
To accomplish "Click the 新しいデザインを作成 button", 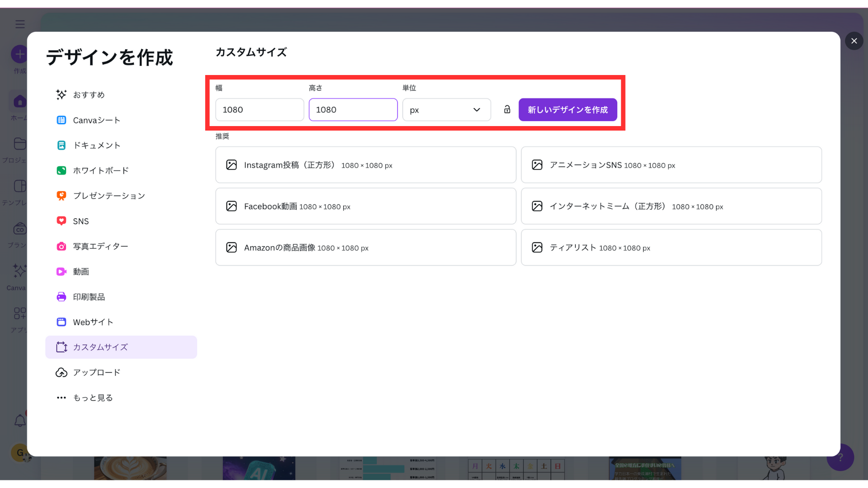I will point(567,109).
